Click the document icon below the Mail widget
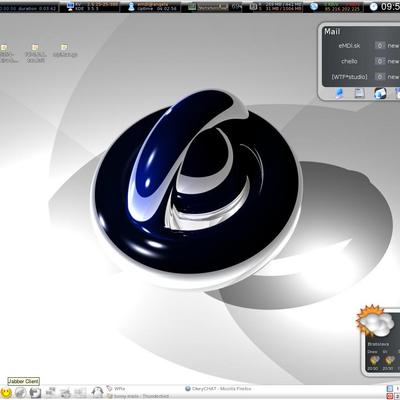Screen dimensions: 400x400 [x=359, y=93]
